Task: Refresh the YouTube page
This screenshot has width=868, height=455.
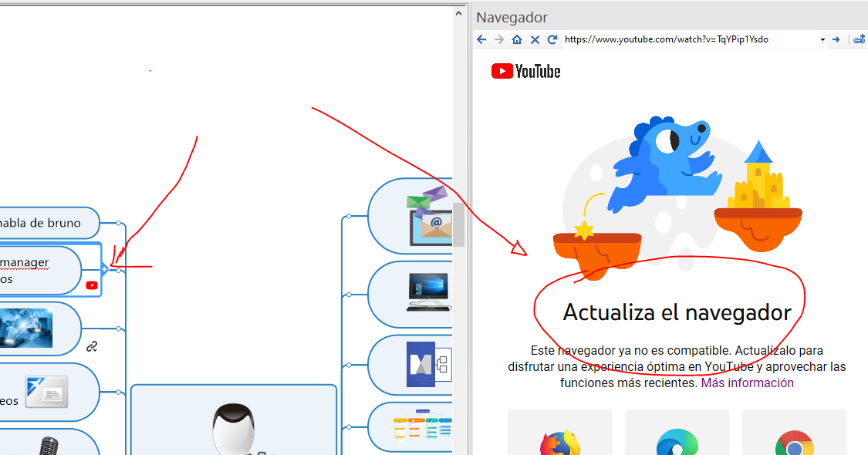Action: 552,39
